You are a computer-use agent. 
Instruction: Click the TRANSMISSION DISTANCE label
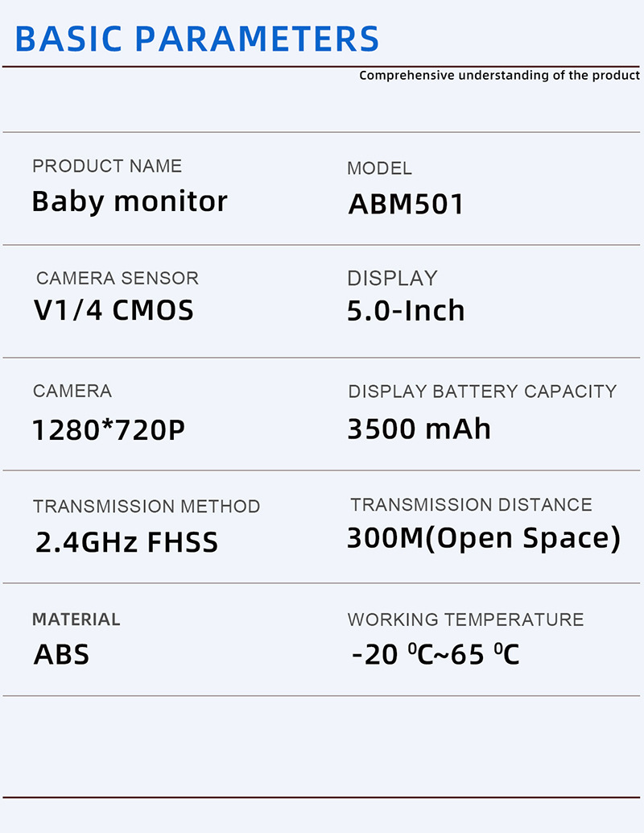pyautogui.click(x=471, y=505)
